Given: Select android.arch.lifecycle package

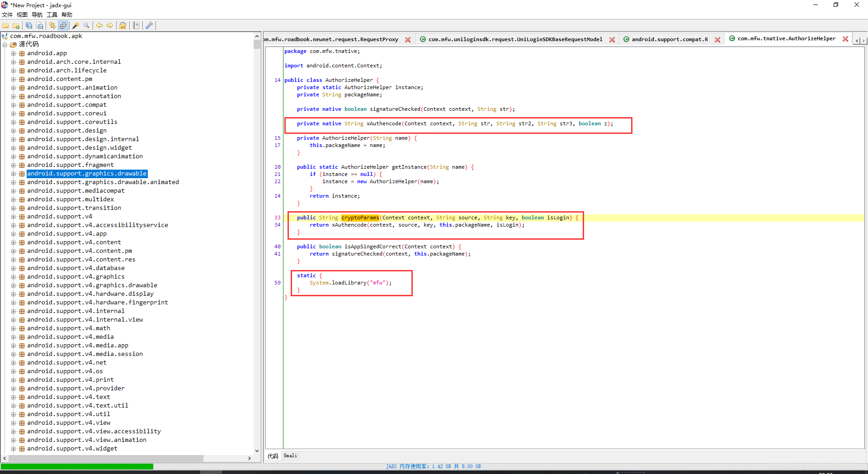Looking at the screenshot, I should 67,71.
